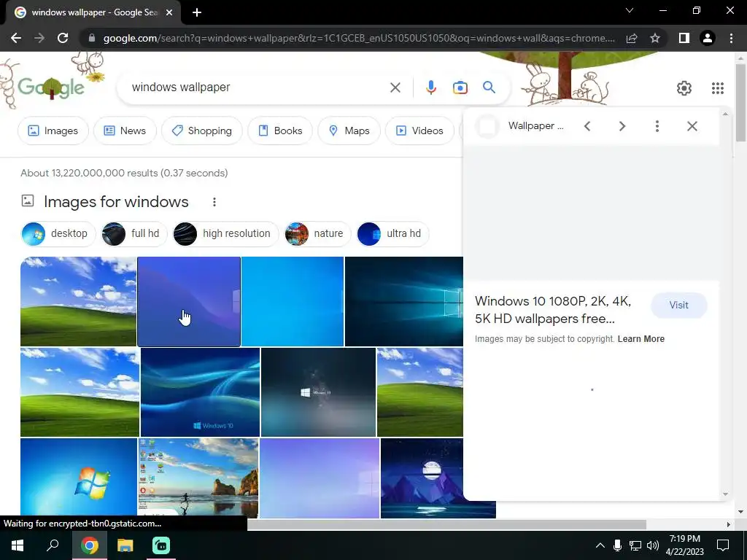
Task: Open the Windows 10 1080P wallpapers title
Action: [x=553, y=310]
